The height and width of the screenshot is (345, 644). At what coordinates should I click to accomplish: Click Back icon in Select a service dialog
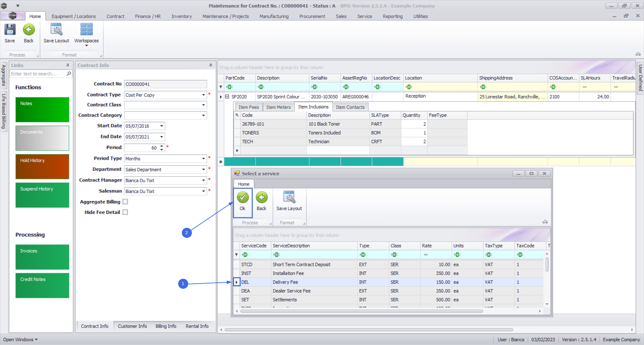click(x=261, y=198)
